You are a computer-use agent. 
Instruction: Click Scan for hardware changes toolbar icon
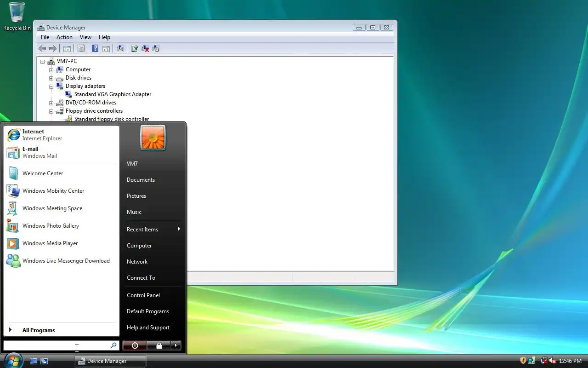pos(120,48)
